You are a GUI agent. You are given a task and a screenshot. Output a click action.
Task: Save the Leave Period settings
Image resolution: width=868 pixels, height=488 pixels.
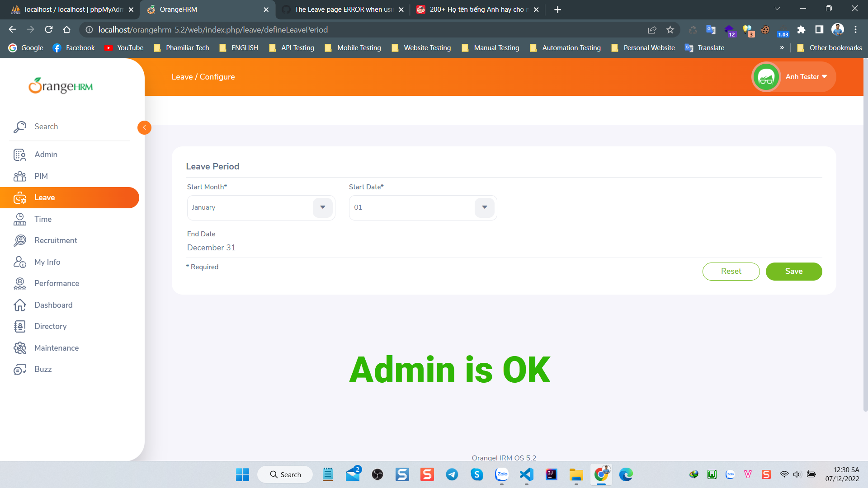tap(794, 271)
